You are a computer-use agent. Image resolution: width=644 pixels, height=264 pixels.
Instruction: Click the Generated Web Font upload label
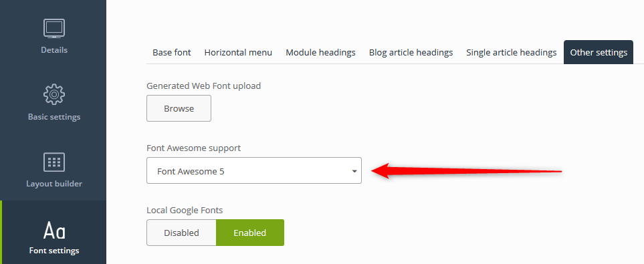(x=204, y=86)
